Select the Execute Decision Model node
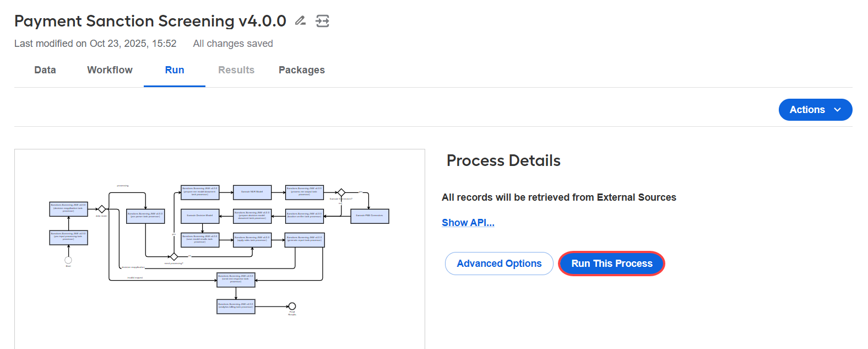 [x=200, y=216]
